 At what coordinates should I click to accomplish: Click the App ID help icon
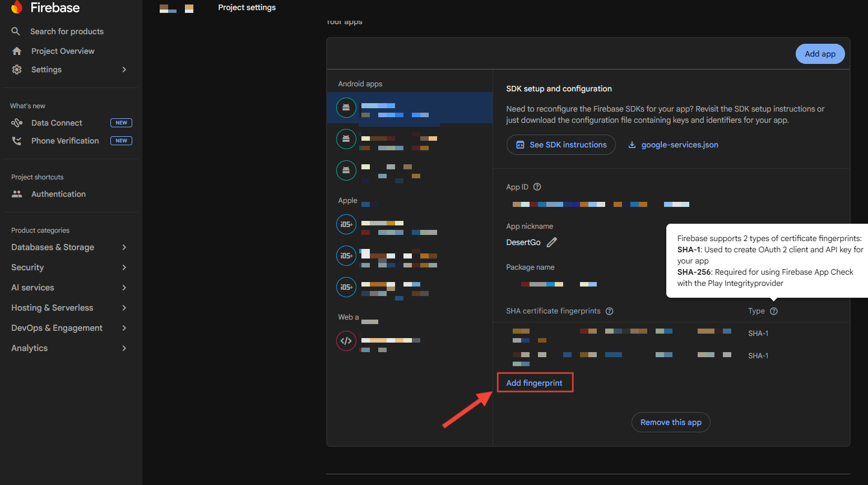tap(537, 187)
